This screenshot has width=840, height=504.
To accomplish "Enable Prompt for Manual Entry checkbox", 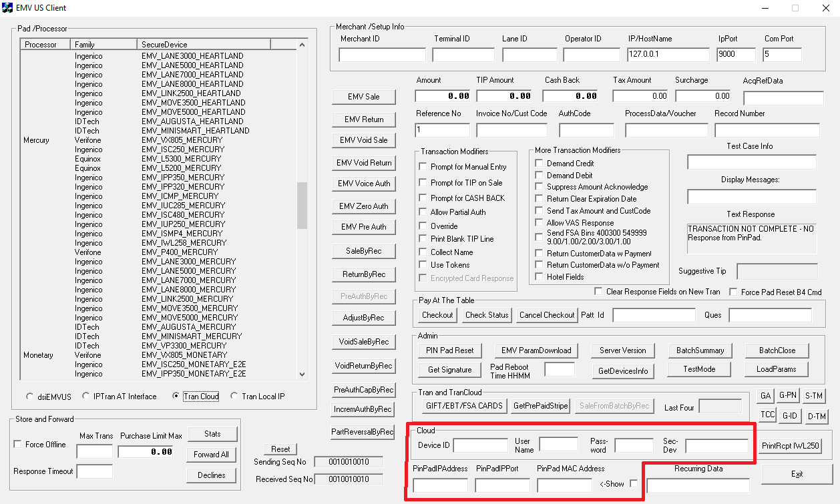I will [423, 167].
